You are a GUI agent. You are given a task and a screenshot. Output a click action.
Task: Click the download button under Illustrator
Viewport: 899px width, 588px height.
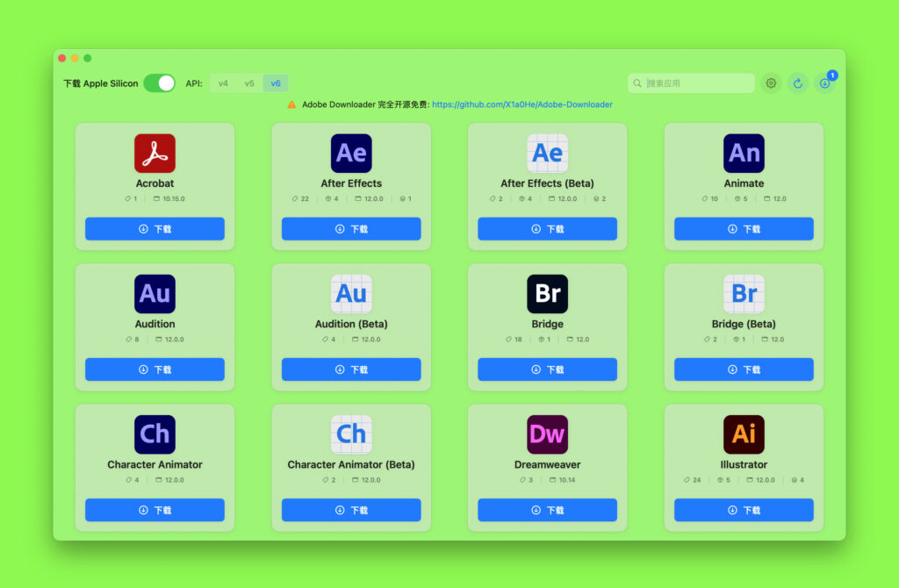744,510
